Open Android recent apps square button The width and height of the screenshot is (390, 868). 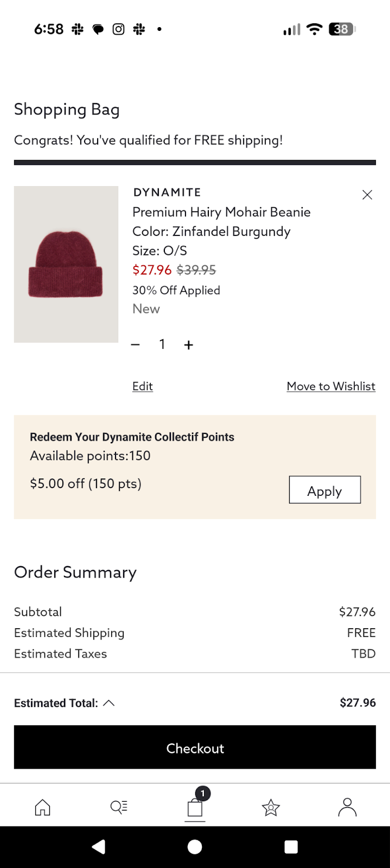[x=291, y=847]
